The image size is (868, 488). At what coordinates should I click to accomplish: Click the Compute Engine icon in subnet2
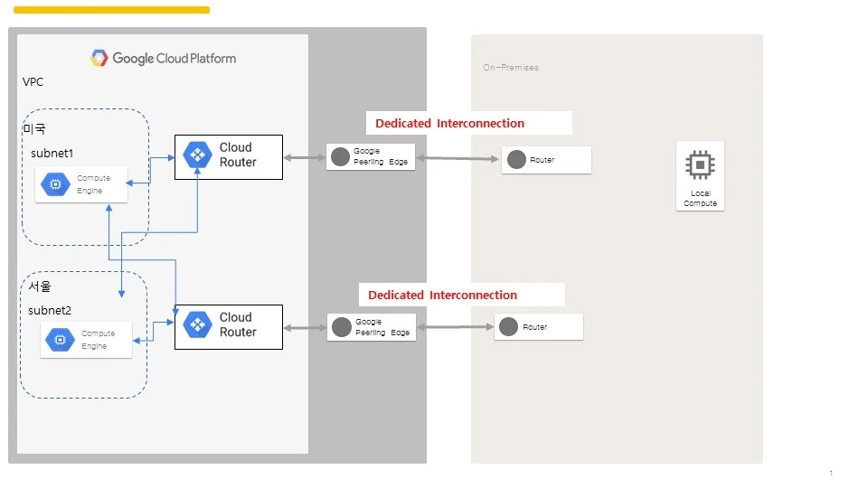60,340
